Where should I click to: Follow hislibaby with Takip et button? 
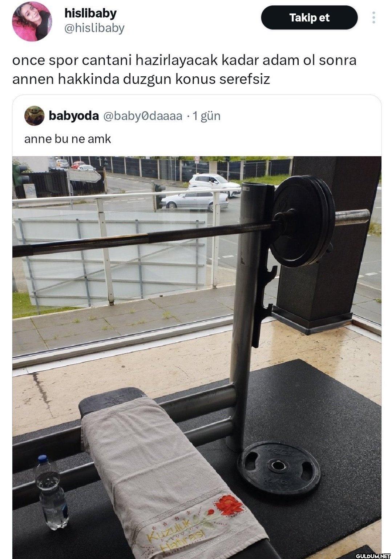[309, 17]
